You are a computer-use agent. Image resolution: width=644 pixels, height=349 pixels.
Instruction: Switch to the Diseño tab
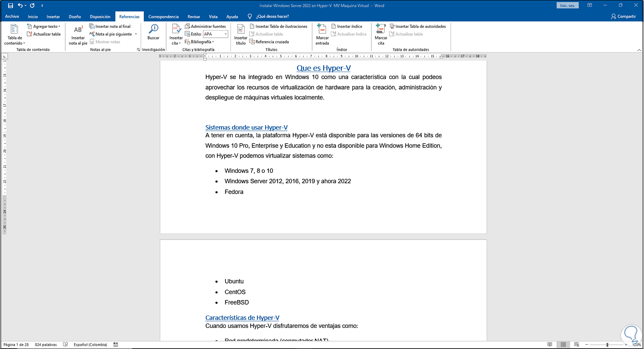75,16
